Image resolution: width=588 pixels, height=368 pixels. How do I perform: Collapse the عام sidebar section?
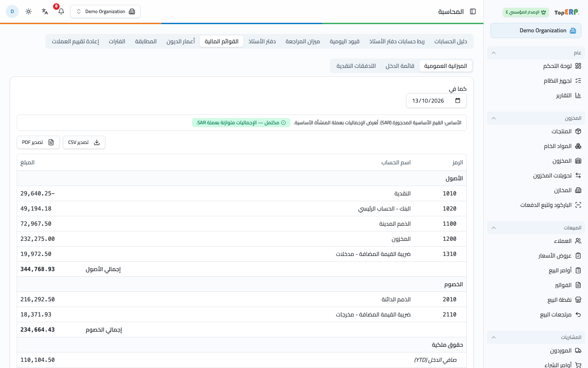coord(536,53)
